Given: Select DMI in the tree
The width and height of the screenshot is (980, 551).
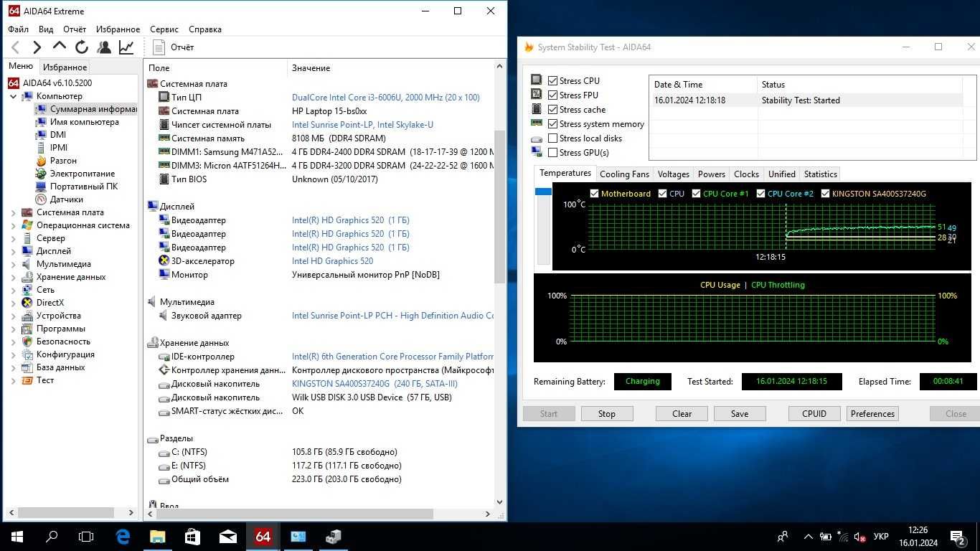Looking at the screenshot, I should tap(51, 135).
